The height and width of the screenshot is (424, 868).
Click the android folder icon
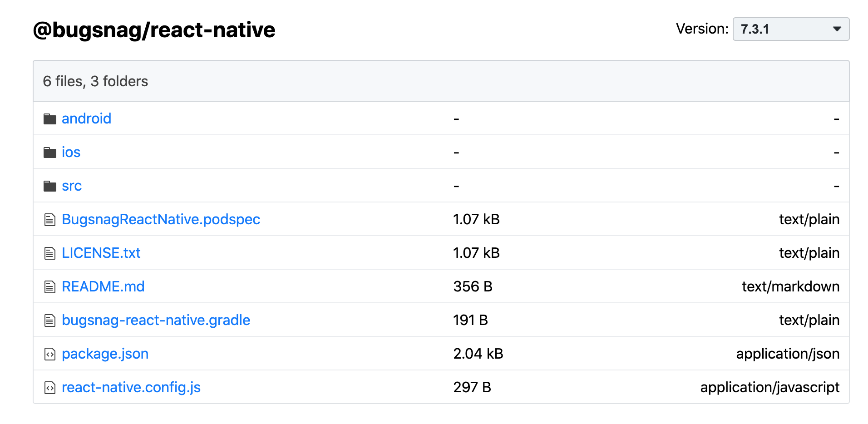tap(50, 118)
